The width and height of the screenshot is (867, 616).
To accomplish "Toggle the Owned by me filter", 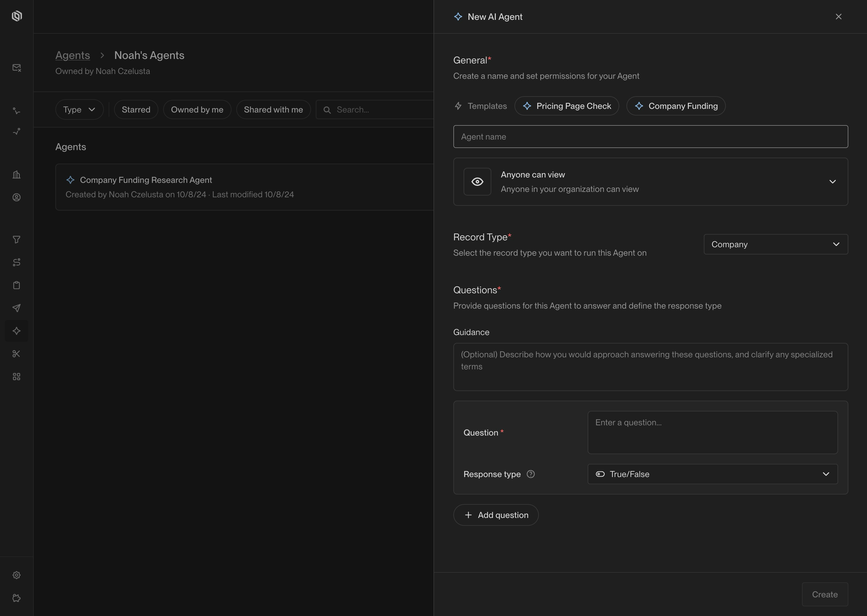I will pos(197,109).
